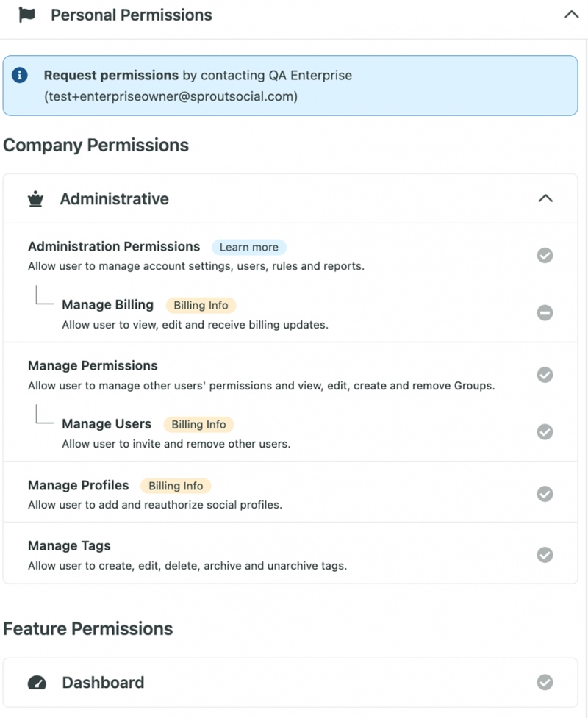588x718 pixels.
Task: Click the Manage Profiles label
Action: click(79, 485)
